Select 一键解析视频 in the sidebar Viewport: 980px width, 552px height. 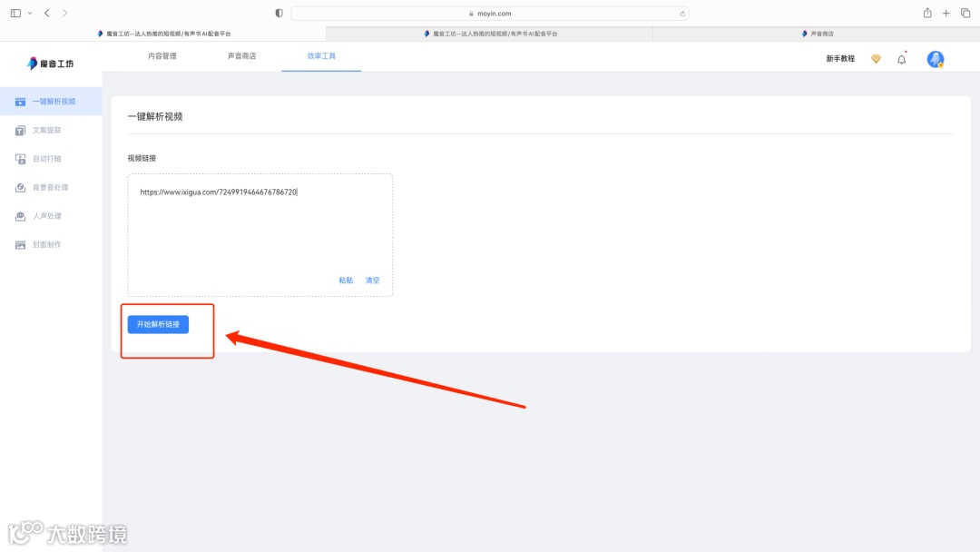(51, 102)
